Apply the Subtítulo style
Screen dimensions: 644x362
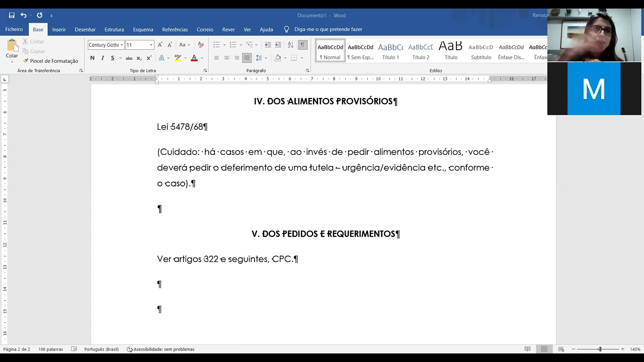click(481, 51)
